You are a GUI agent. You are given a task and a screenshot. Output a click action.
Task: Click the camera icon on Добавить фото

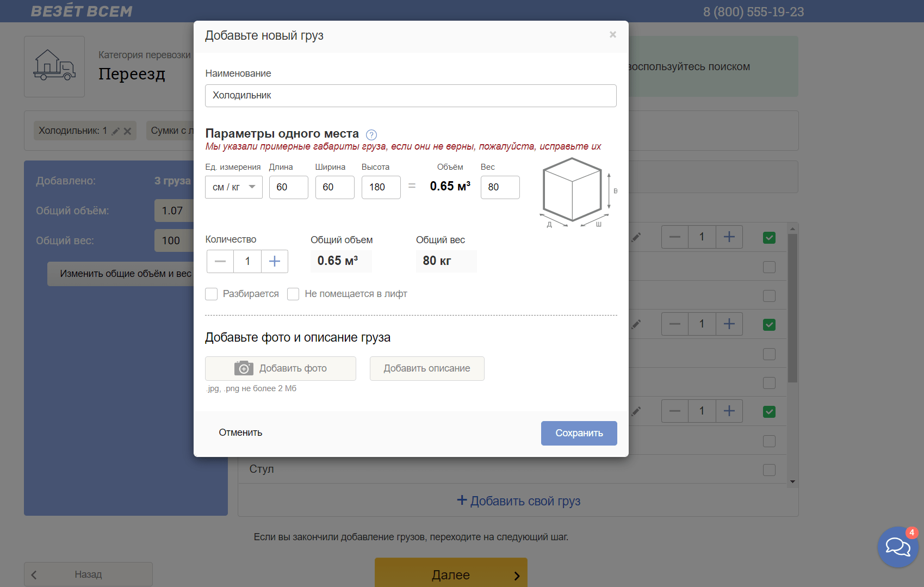coord(244,368)
